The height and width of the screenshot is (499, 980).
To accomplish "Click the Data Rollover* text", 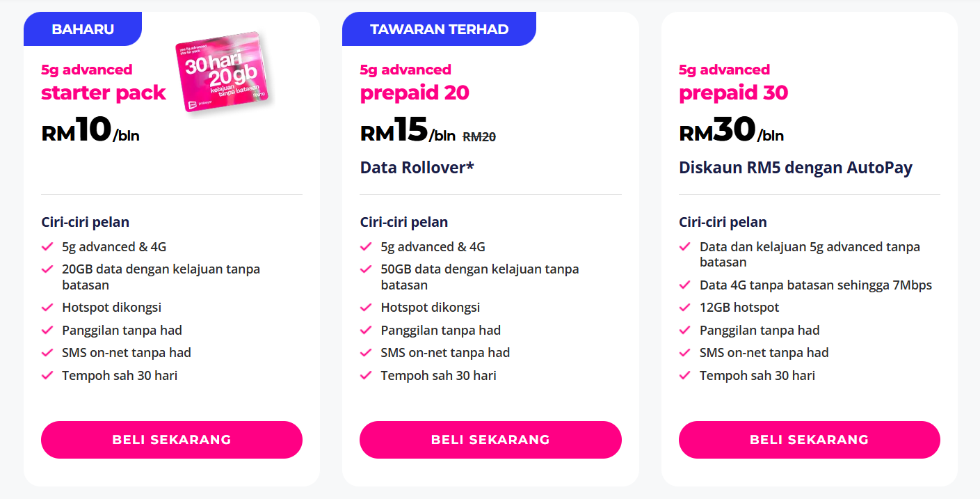I will tap(417, 168).
